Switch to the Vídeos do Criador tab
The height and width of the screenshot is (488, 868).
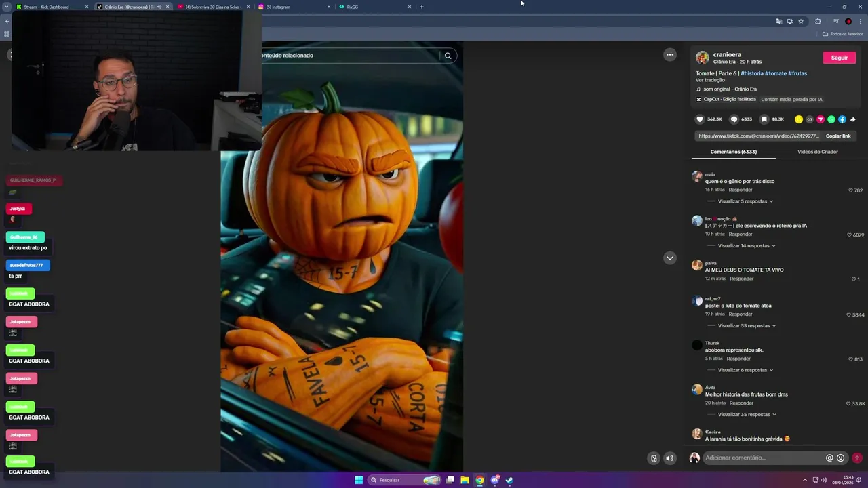[x=818, y=152]
